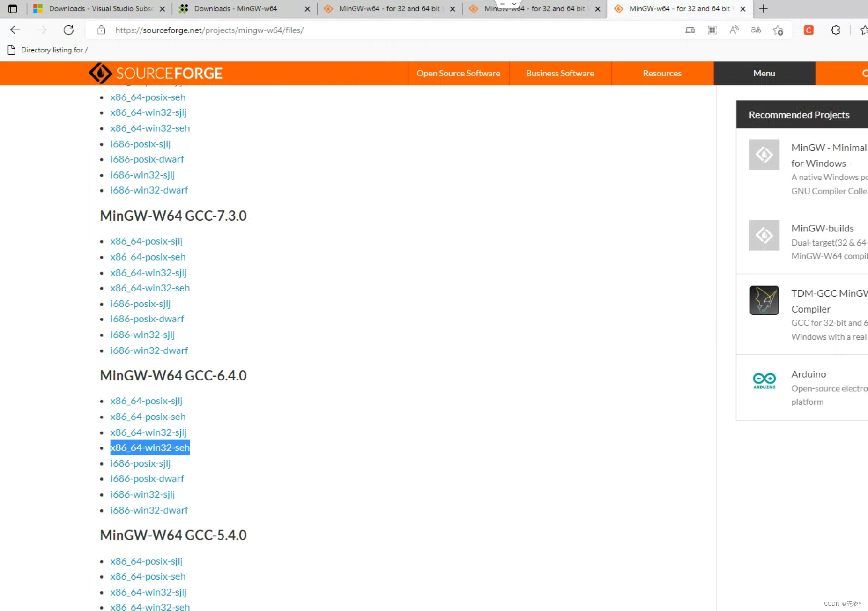Image resolution: width=868 pixels, height=611 pixels.
Task: Open x86_64-win32-sjlj under GCC-6.4.0
Action: pyautogui.click(x=148, y=432)
